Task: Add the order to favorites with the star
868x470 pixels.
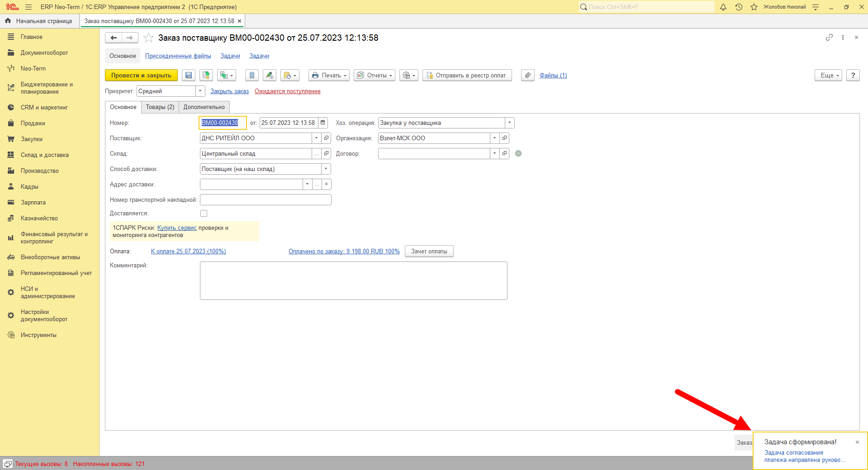Action: pyautogui.click(x=148, y=38)
